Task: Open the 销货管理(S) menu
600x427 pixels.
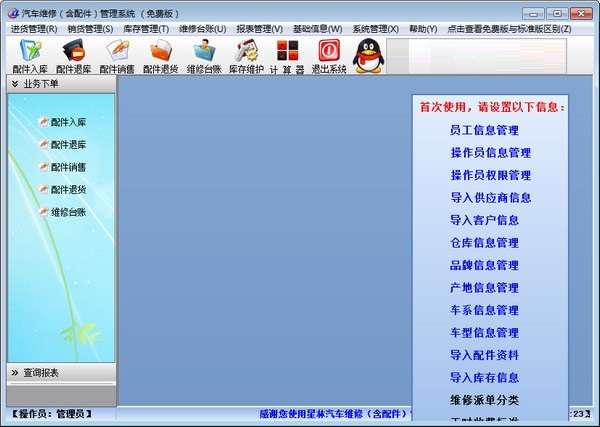Action: click(90, 29)
